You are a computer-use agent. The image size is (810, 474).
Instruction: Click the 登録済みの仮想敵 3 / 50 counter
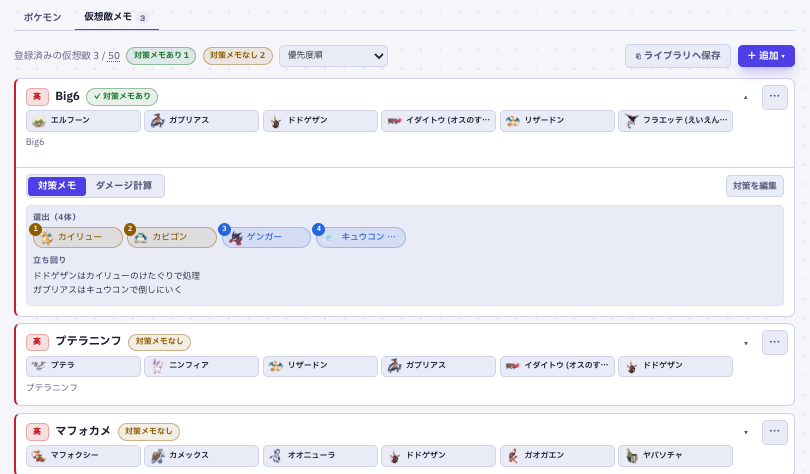coord(67,56)
